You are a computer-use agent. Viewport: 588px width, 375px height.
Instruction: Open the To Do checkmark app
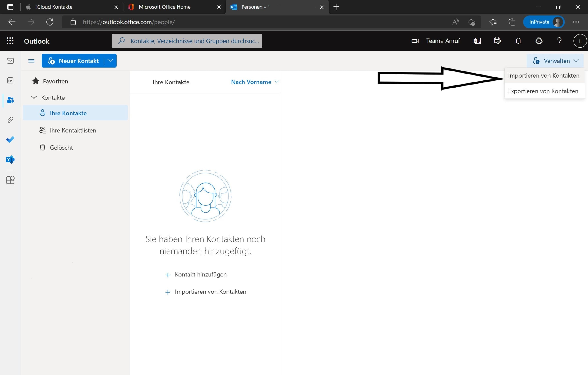tap(10, 139)
